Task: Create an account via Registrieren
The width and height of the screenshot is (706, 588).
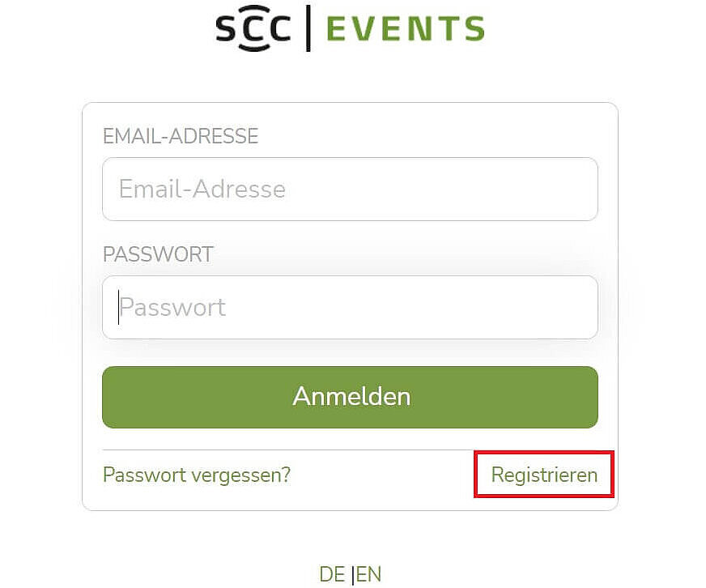Action: click(x=544, y=475)
